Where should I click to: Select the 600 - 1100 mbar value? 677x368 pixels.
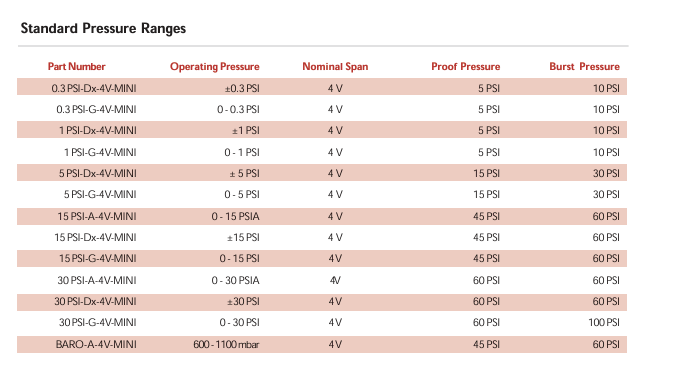tap(226, 345)
